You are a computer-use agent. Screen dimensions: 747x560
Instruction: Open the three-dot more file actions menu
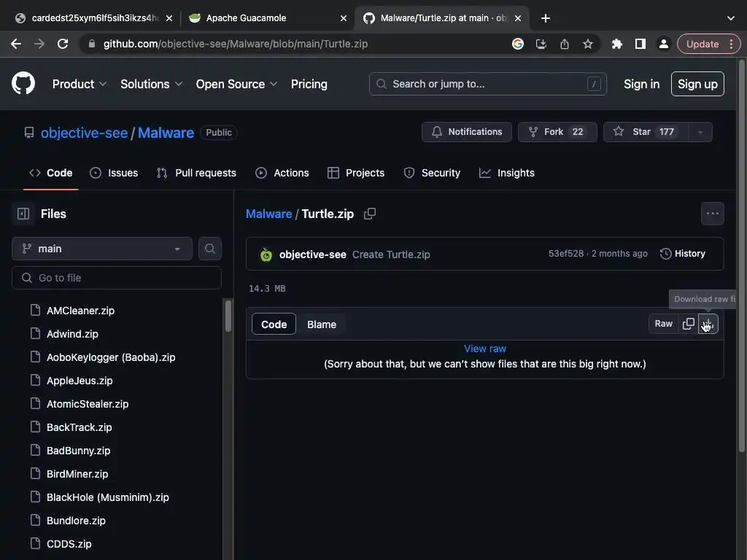(713, 214)
